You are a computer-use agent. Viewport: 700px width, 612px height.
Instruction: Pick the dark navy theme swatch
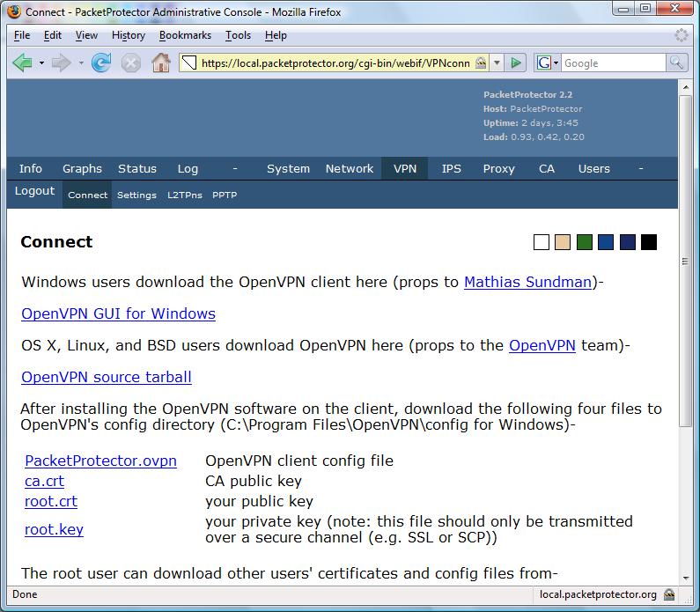coord(628,242)
